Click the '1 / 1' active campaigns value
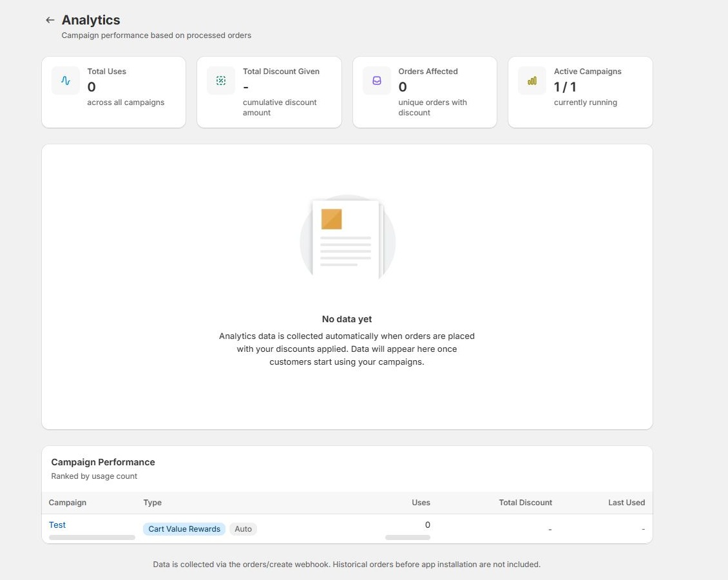 [x=565, y=87]
